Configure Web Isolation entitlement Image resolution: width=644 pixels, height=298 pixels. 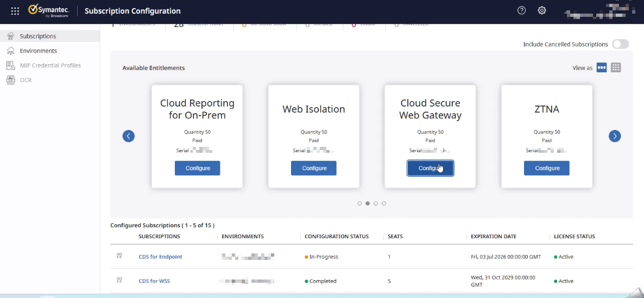coord(314,168)
